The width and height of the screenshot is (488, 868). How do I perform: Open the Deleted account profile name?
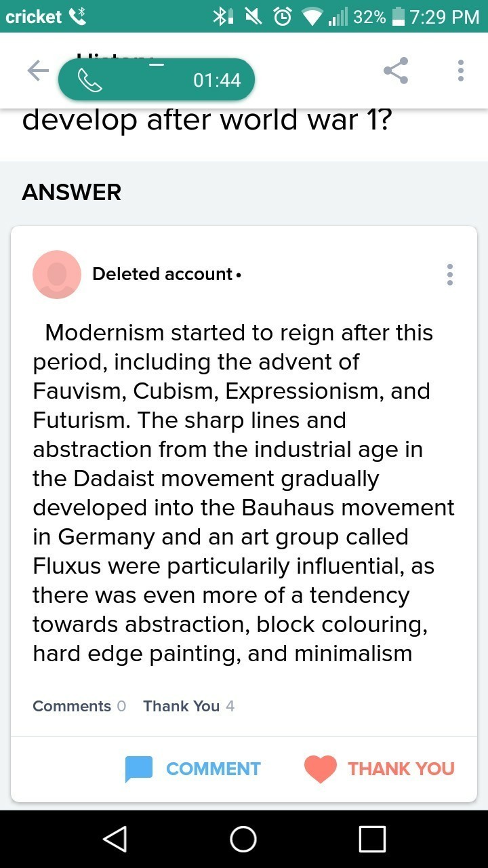click(x=163, y=275)
